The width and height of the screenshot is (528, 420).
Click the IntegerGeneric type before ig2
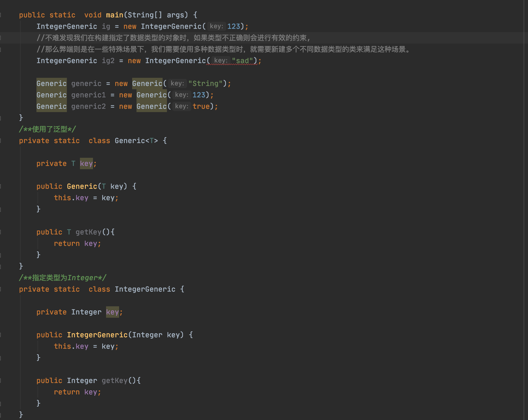click(67, 61)
